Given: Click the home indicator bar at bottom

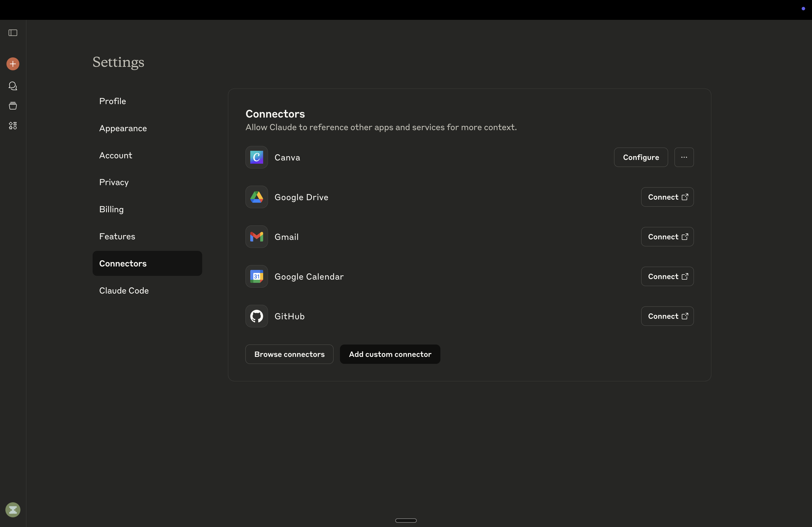Looking at the screenshot, I should click(406, 521).
